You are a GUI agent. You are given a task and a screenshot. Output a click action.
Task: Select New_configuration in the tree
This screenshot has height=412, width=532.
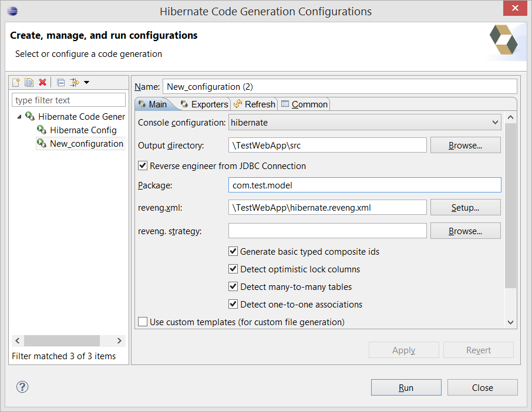[86, 144]
